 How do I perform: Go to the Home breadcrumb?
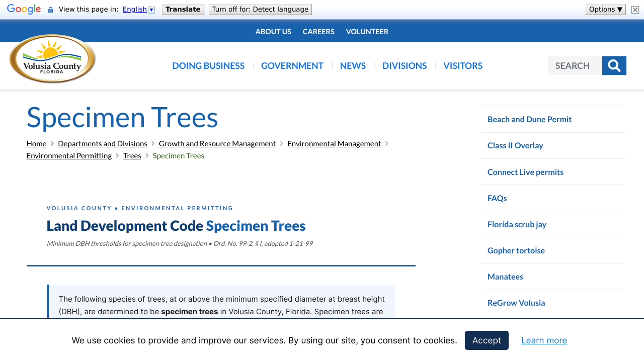36,143
